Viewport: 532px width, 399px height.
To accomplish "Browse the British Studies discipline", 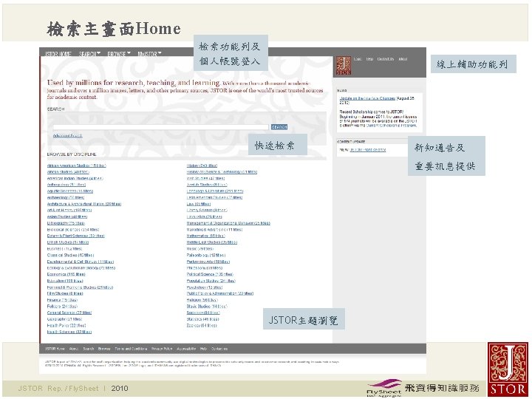I will pyautogui.click(x=68, y=242).
